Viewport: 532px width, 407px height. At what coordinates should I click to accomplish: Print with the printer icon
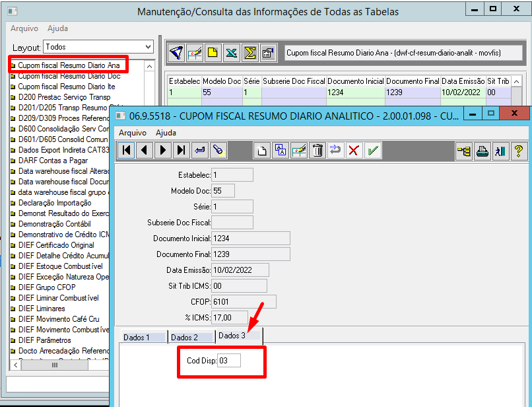pyautogui.click(x=482, y=151)
